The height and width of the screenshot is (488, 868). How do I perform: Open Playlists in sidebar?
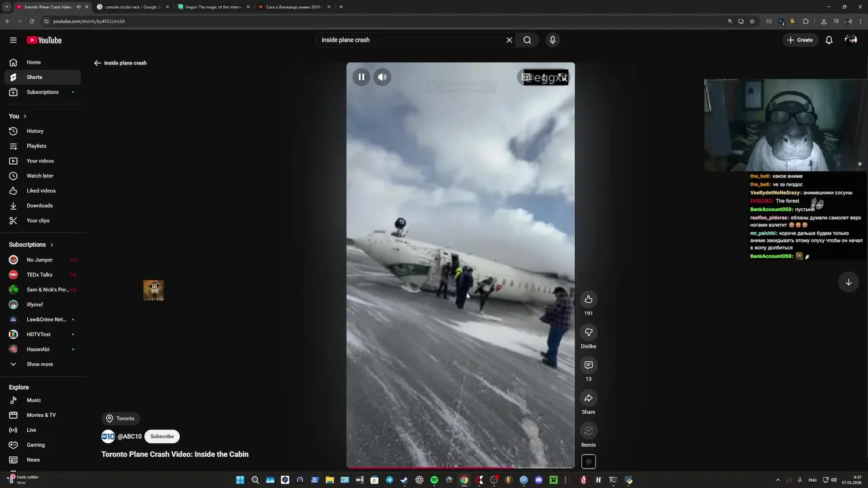43,146
